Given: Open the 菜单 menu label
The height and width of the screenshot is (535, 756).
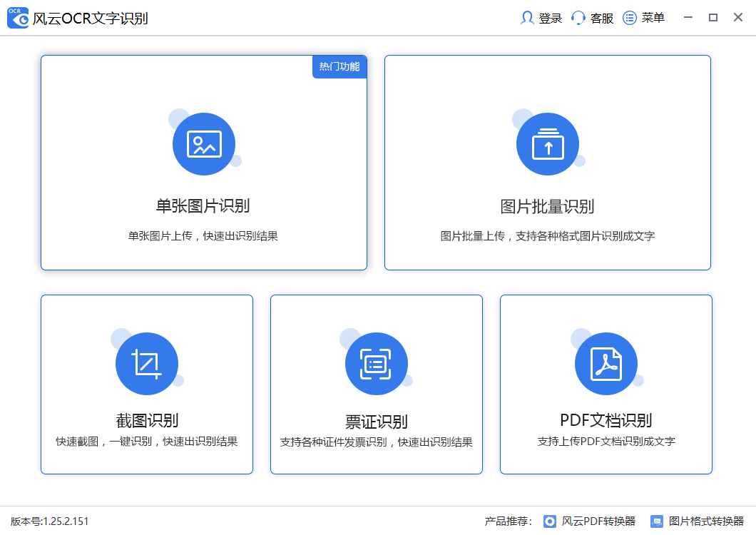Looking at the screenshot, I should [653, 18].
